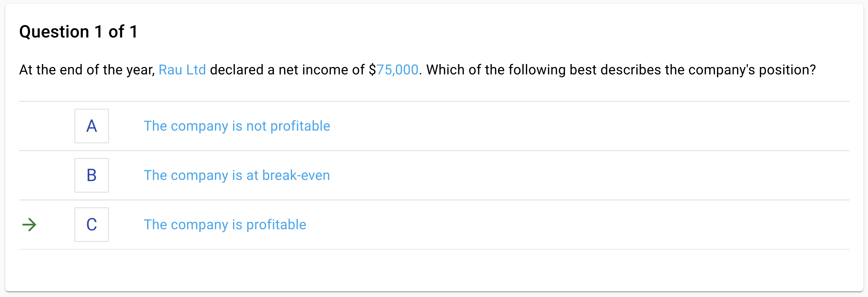Select the letter A answer box

92,126
